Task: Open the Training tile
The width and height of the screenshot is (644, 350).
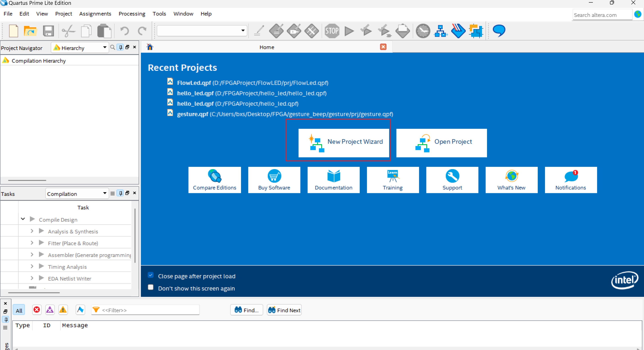Action: tap(393, 180)
